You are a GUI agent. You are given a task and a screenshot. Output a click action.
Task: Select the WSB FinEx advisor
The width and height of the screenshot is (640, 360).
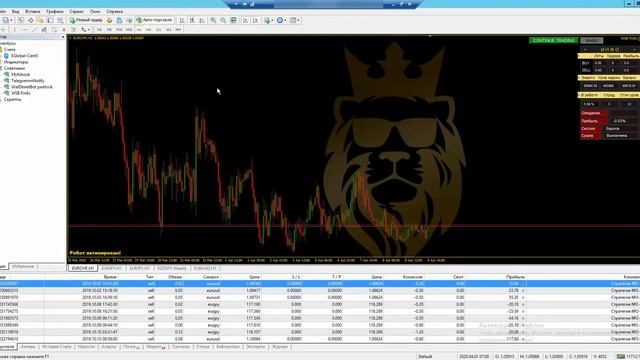(x=20, y=93)
